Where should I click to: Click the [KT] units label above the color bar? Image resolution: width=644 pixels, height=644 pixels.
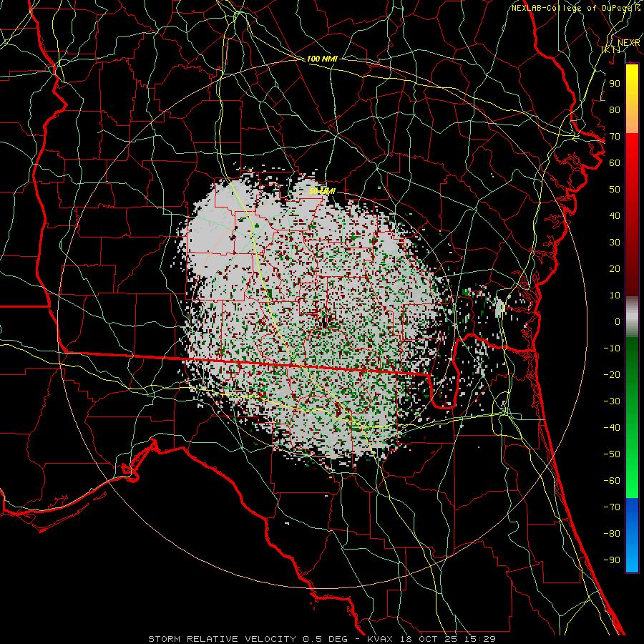(x=611, y=49)
